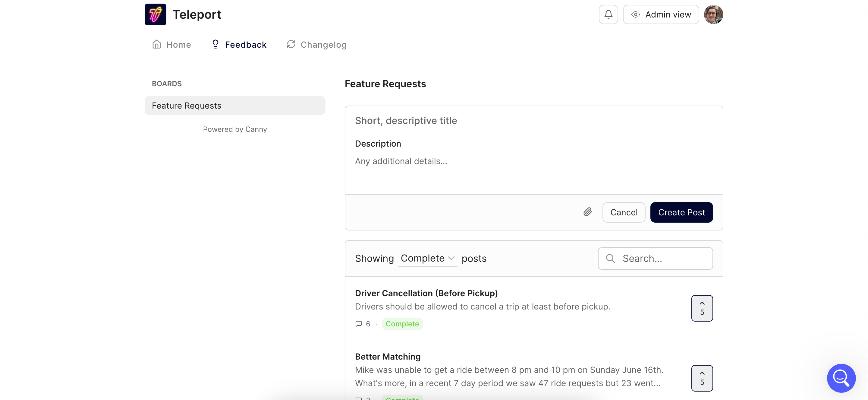Go to the Home tab

tap(171, 45)
